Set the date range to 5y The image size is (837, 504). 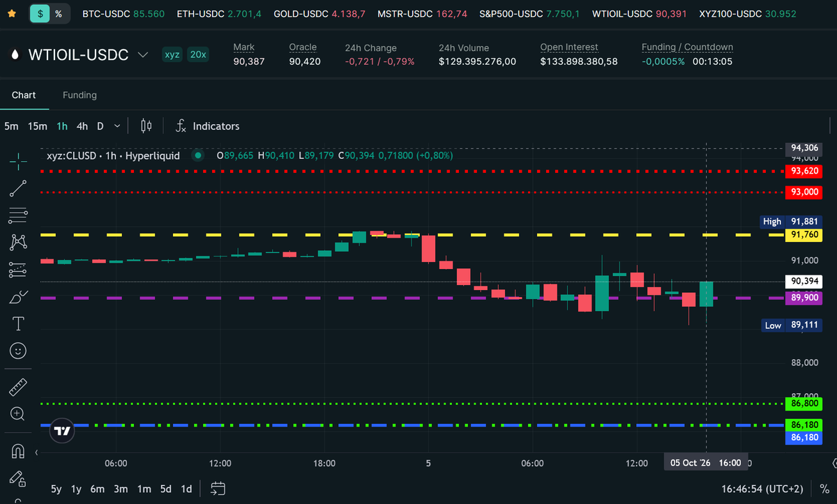pyautogui.click(x=56, y=489)
